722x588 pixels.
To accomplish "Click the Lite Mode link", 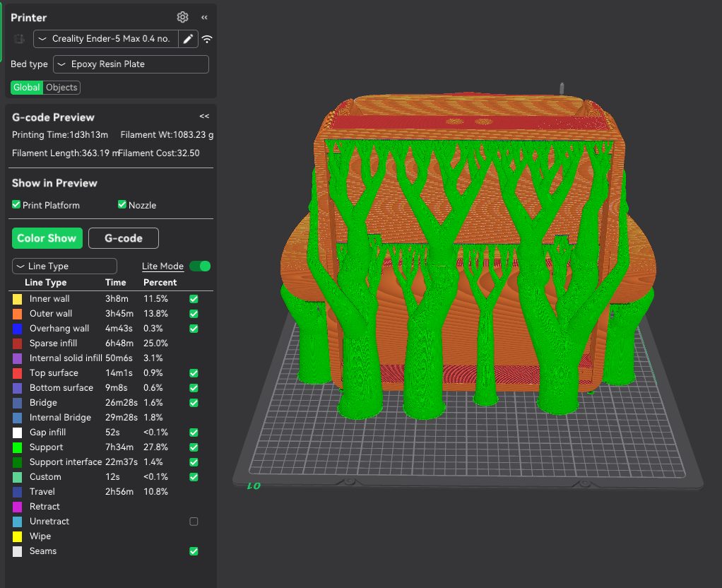I will pos(162,266).
